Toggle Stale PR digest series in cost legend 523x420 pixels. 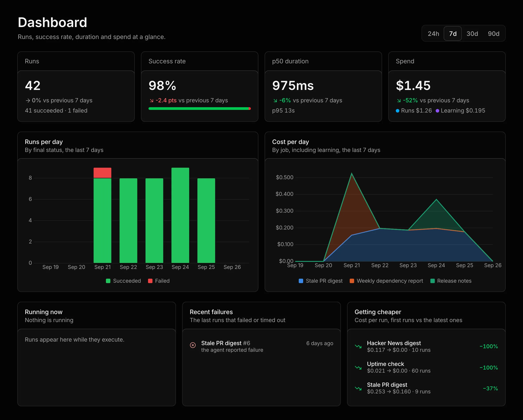pos(320,281)
